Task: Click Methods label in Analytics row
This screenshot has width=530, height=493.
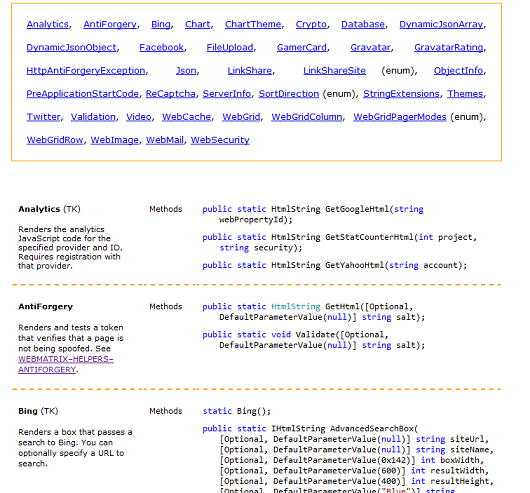Action: (166, 209)
